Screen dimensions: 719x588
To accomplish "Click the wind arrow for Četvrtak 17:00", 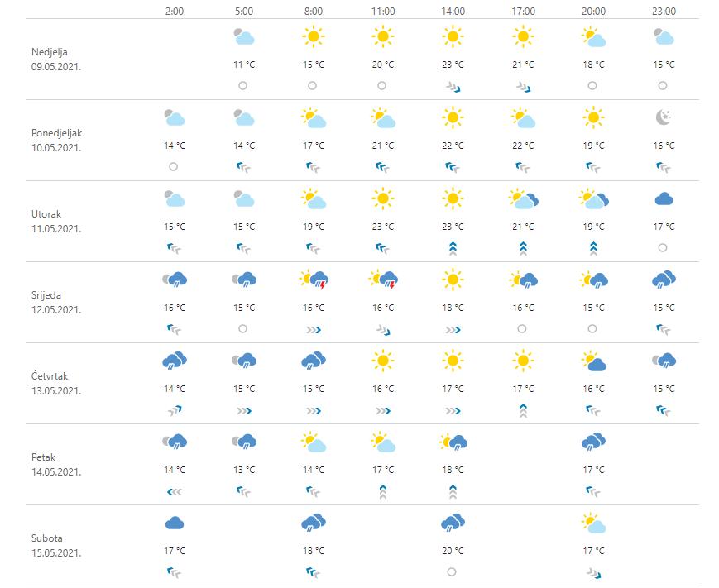I will [x=523, y=410].
